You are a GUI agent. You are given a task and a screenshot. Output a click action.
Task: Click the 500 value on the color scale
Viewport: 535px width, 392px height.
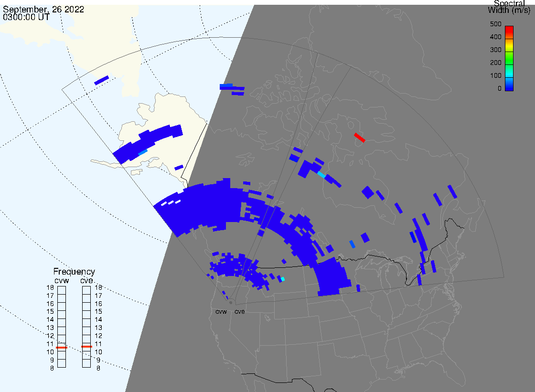(495, 24)
